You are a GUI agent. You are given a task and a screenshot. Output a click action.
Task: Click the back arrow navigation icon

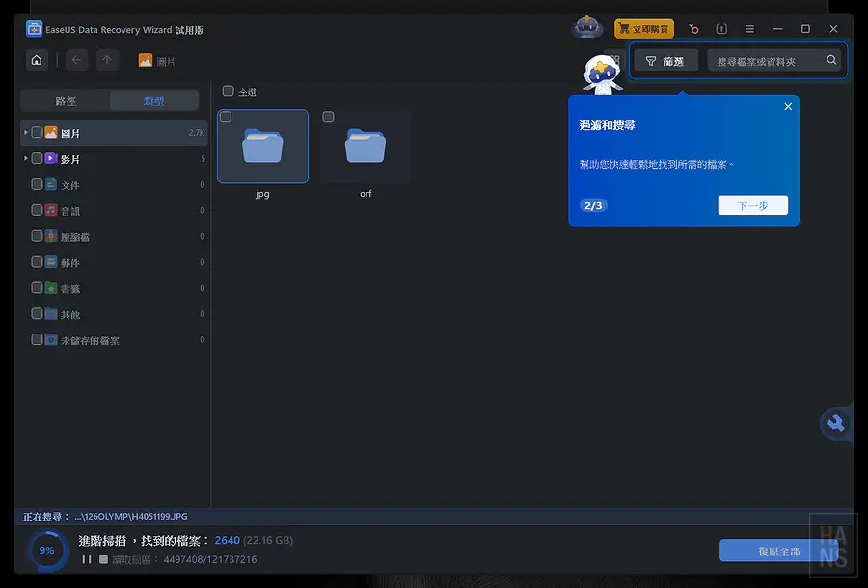[74, 60]
